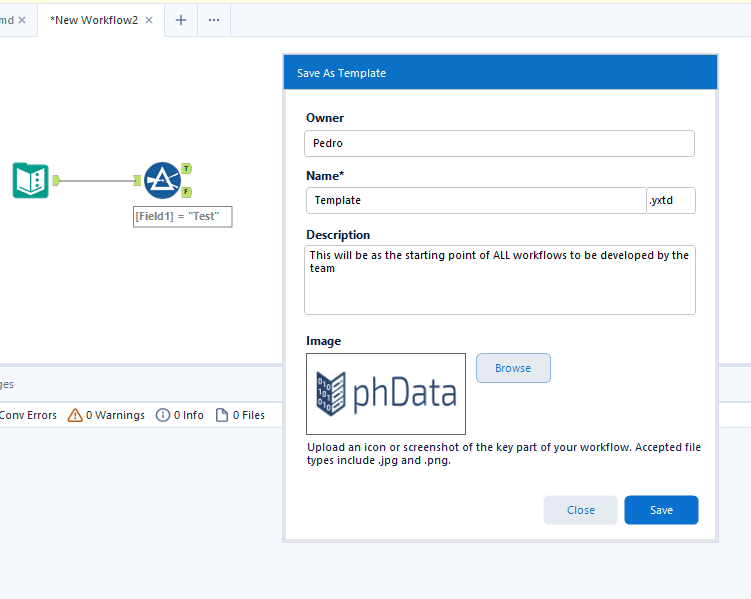Click the Filter tool's False output anchor
This screenshot has height=599, width=751.
point(187,192)
